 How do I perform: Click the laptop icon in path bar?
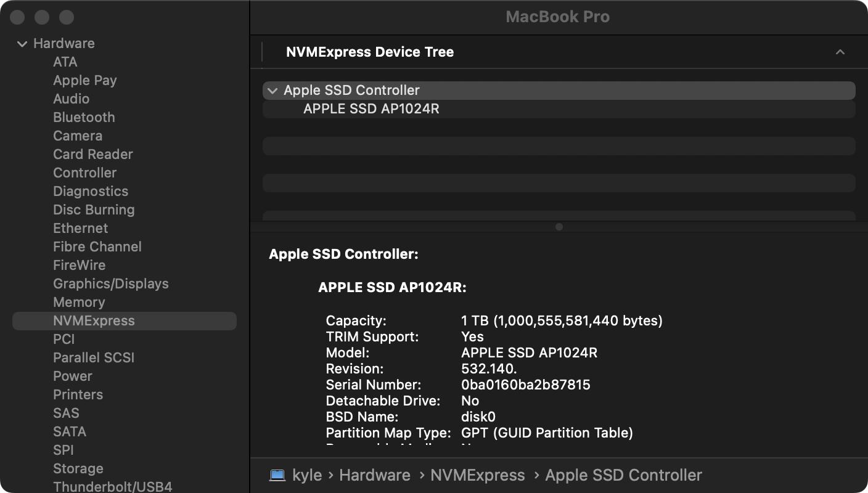click(277, 475)
